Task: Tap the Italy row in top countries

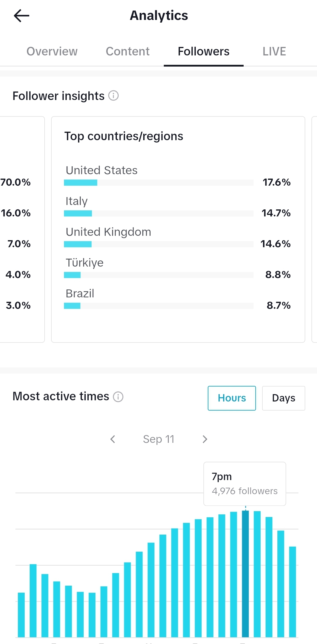Action: click(177, 206)
